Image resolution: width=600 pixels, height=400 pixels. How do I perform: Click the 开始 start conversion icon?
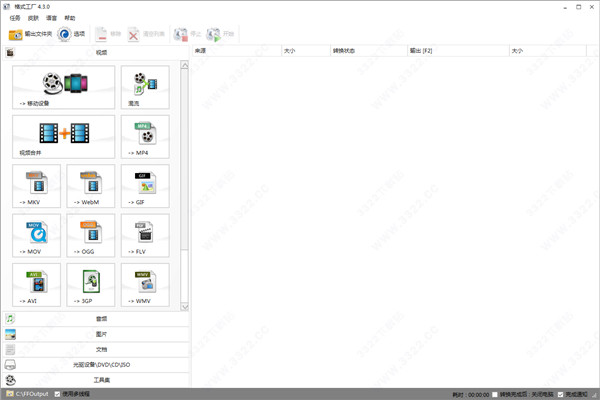click(214, 34)
